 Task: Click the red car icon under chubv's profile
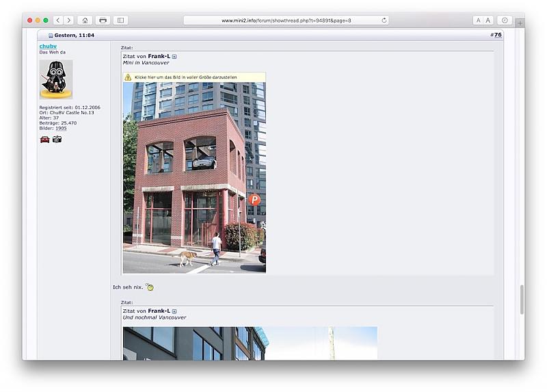pyautogui.click(x=44, y=139)
